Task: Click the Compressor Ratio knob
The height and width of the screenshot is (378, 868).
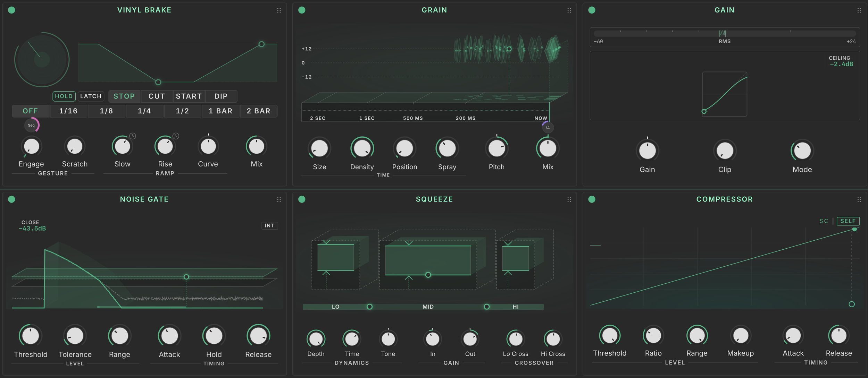Action: click(653, 335)
